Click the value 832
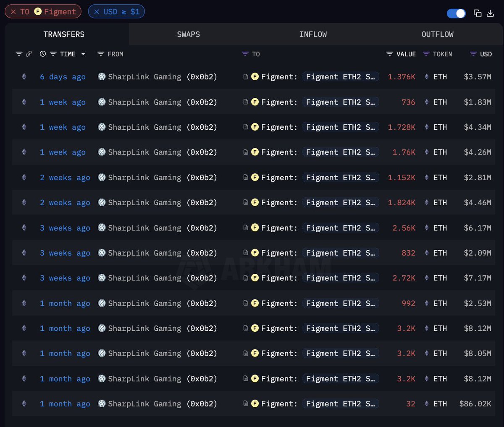The height and width of the screenshot is (427, 504). 408,253
